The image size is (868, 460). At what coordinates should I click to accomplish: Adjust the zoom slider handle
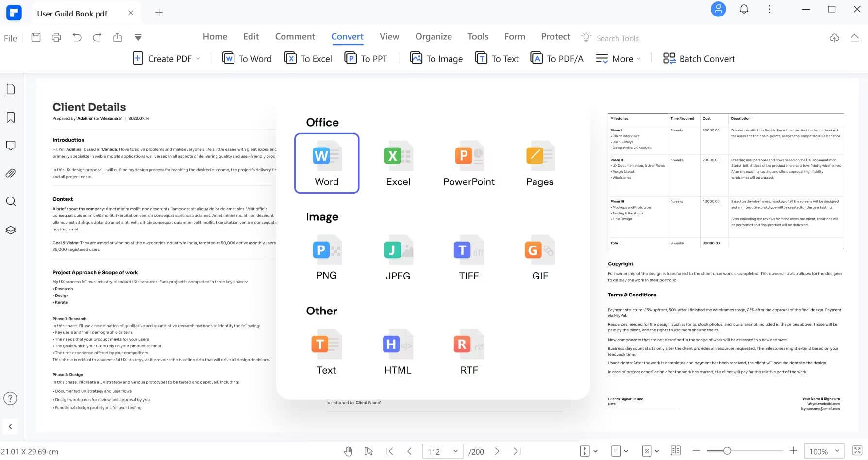coord(727,451)
